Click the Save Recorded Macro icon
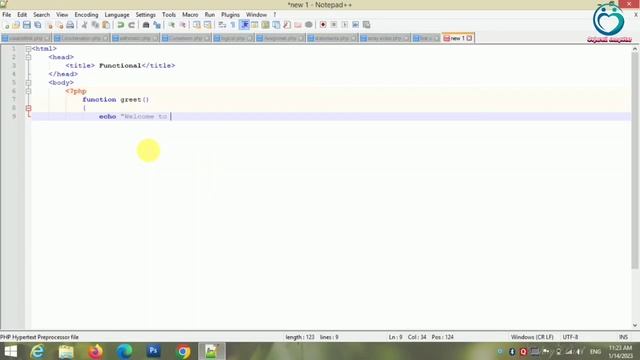 click(366, 25)
